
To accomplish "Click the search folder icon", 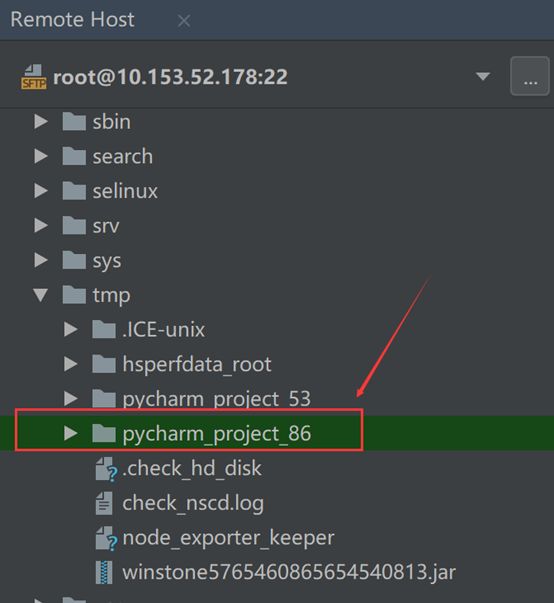I will tap(74, 156).
